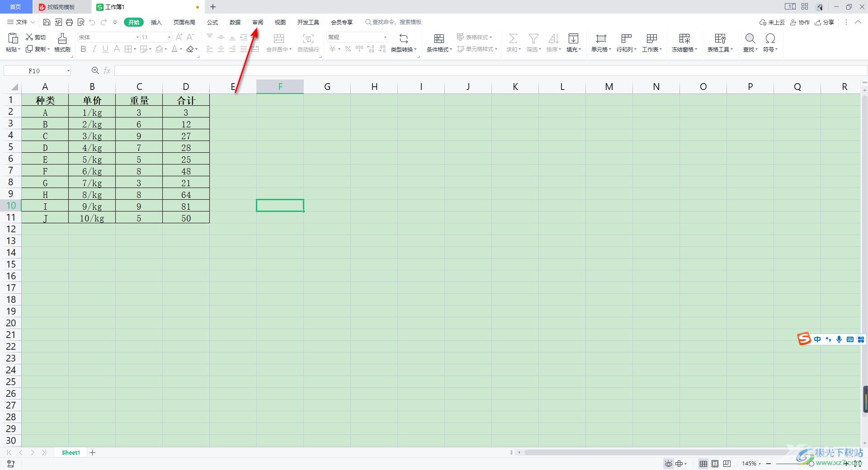
Task: Click the Undo arrow icon
Action: click(x=92, y=22)
